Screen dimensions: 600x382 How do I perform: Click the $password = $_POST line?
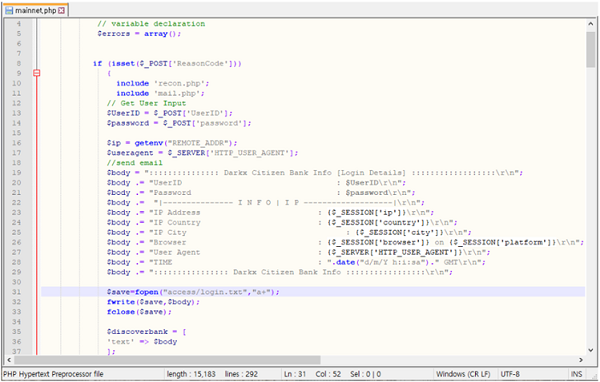pos(179,123)
